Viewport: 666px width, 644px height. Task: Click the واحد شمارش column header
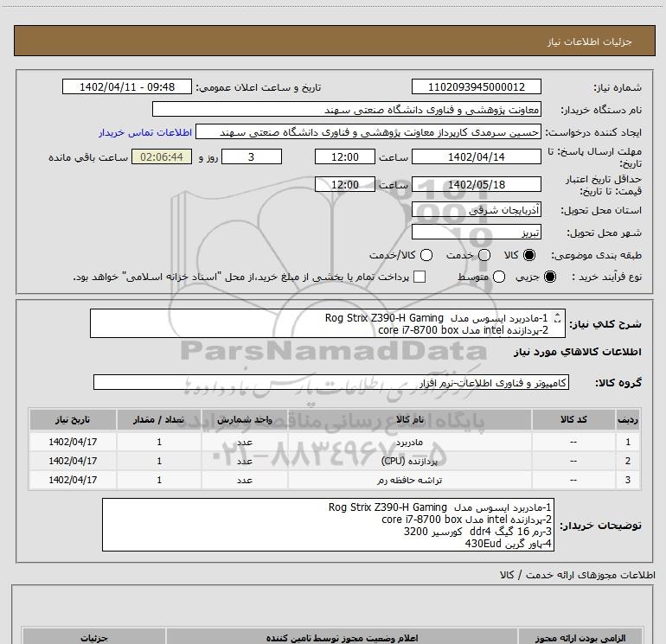pyautogui.click(x=244, y=419)
